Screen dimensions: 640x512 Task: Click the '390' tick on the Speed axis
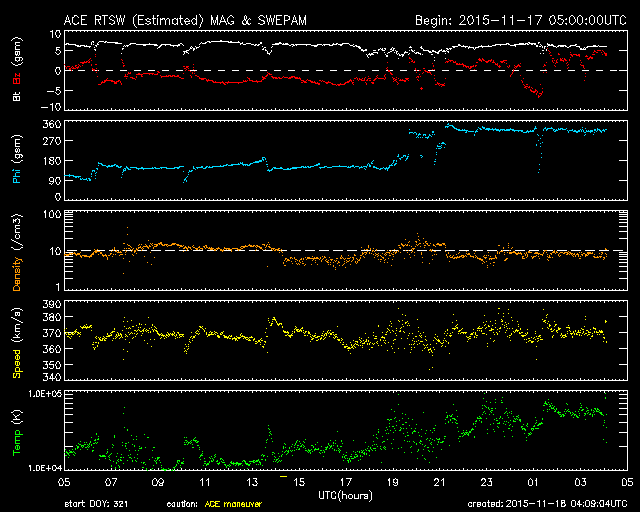(x=52, y=304)
